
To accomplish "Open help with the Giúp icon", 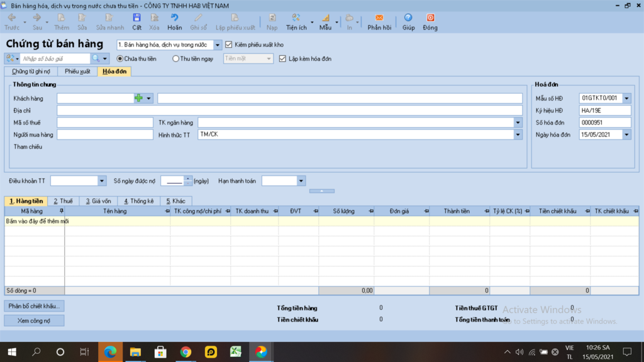I will coord(408,18).
